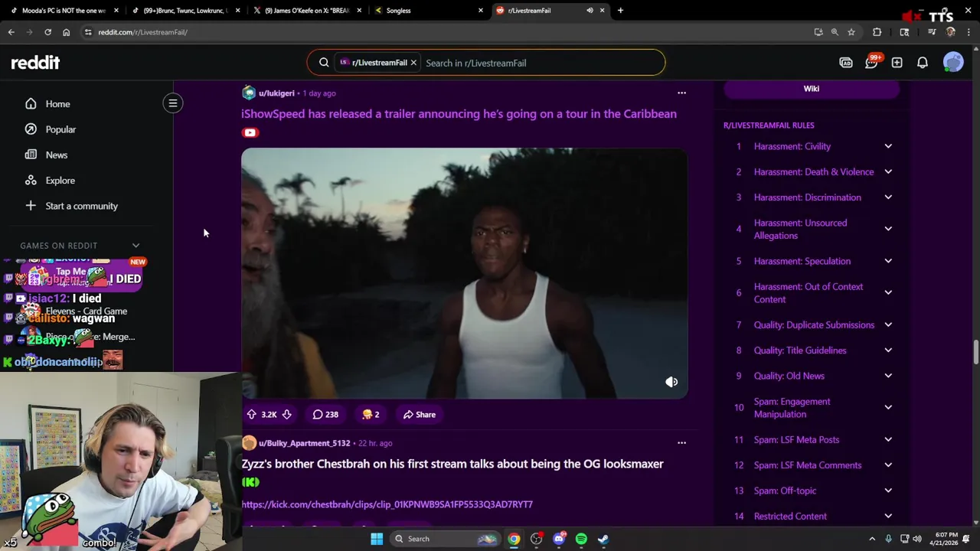
Task: Collapse the Games on Reddit section
Action: pos(136,246)
